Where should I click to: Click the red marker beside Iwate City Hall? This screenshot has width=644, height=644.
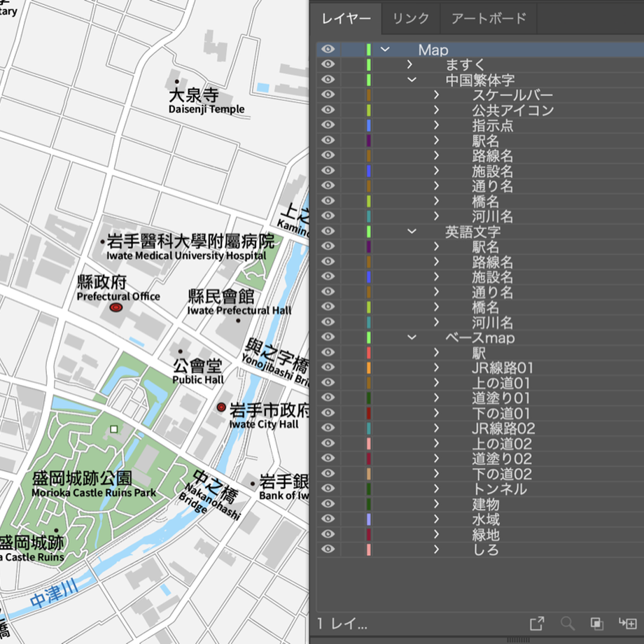pos(221,407)
